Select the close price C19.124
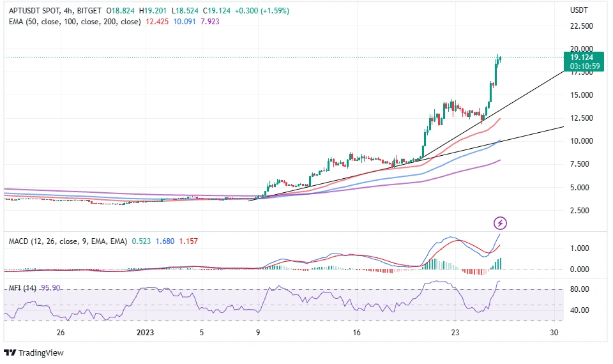613x364 pixels. (x=216, y=11)
